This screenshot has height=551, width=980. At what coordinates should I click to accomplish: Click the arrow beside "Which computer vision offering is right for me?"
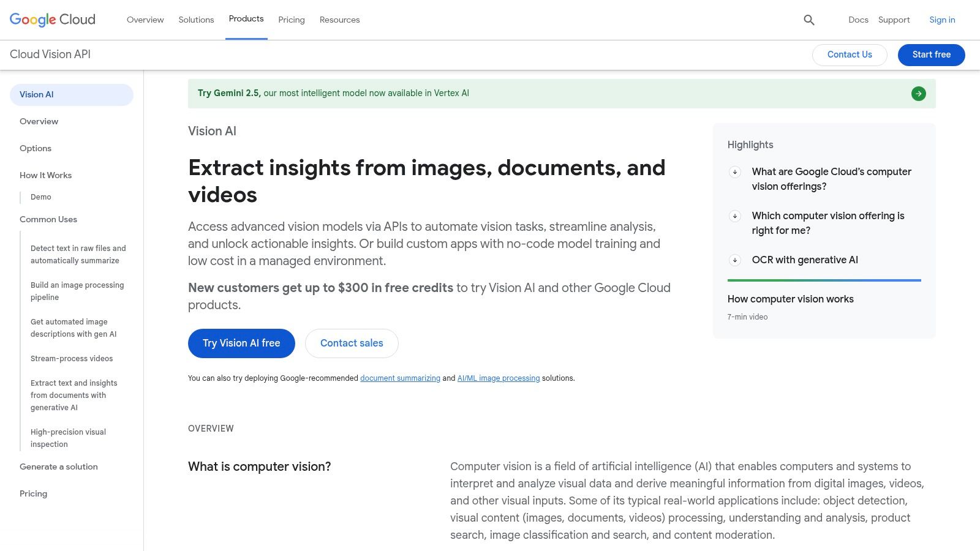pyautogui.click(x=735, y=216)
